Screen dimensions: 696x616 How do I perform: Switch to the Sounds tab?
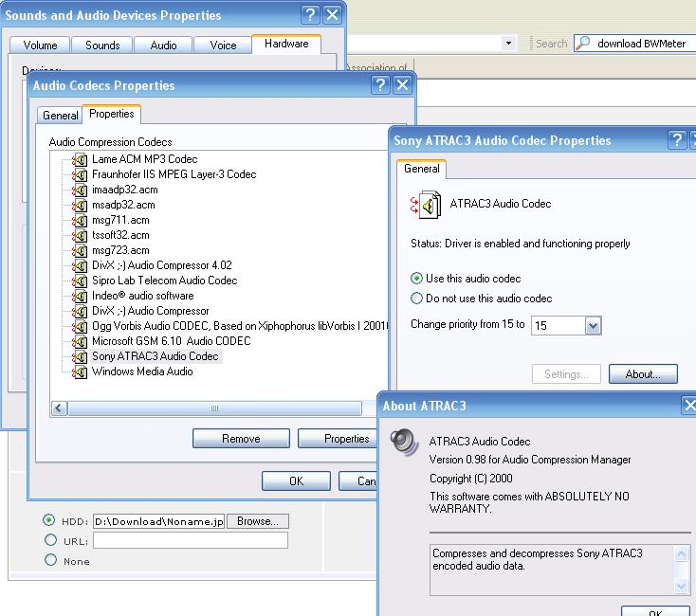tap(102, 45)
